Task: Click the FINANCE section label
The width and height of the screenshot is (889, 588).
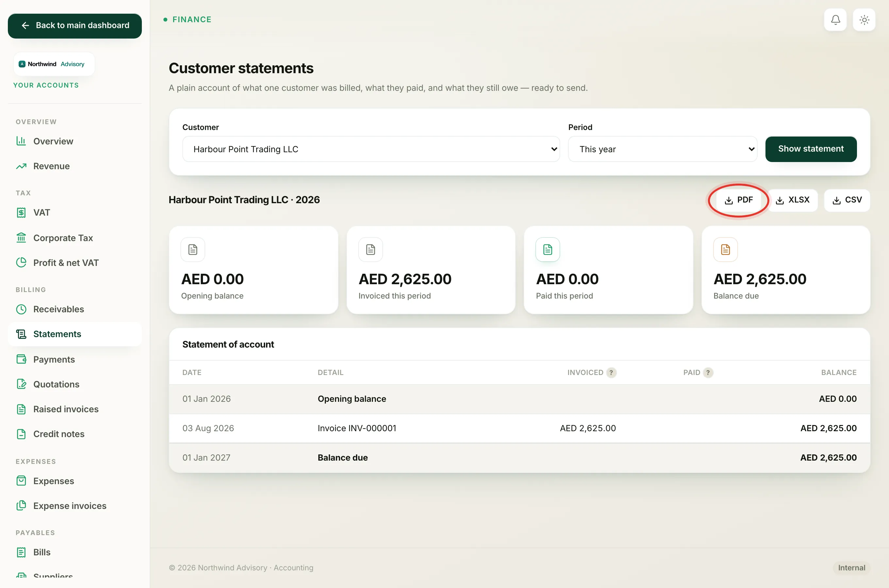Action: pyautogui.click(x=192, y=20)
